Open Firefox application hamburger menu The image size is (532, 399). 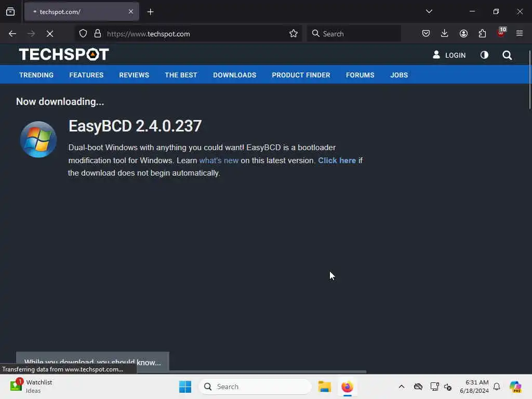click(520, 34)
